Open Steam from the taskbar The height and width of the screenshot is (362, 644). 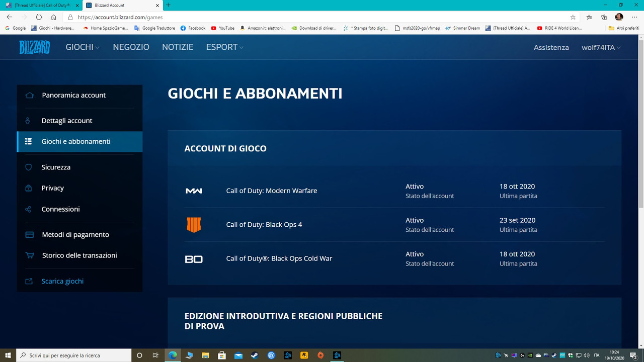(255, 355)
